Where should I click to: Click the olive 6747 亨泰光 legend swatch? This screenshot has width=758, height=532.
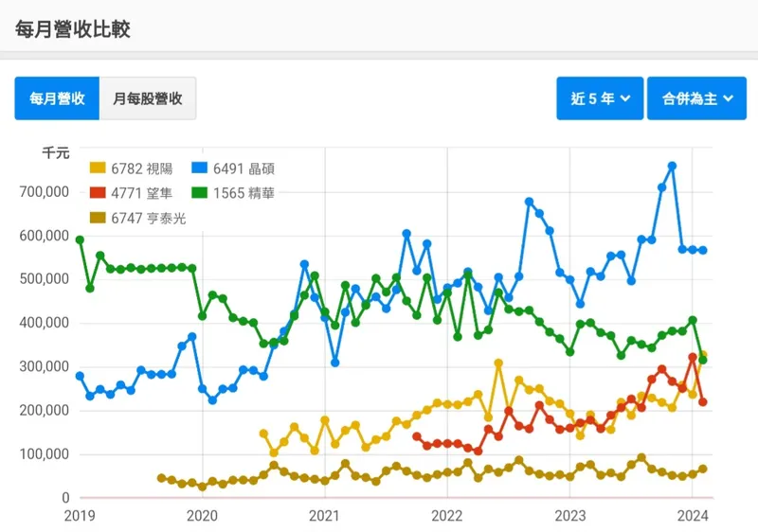tap(98, 218)
